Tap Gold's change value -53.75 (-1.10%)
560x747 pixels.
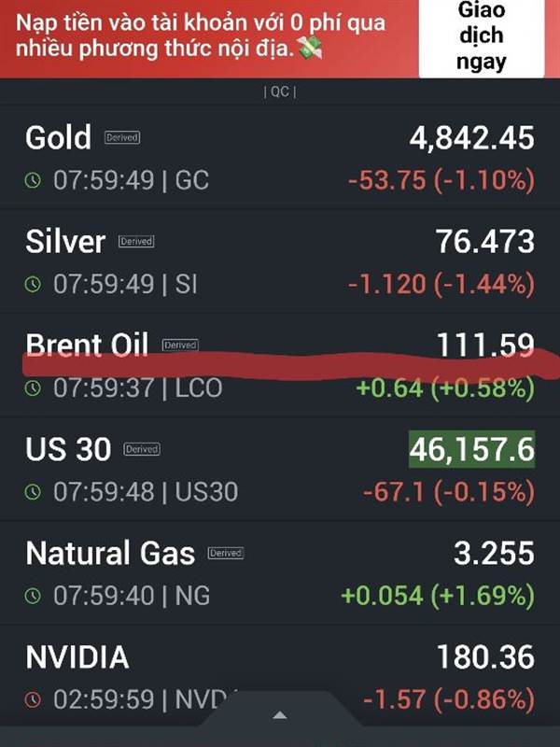(x=441, y=180)
